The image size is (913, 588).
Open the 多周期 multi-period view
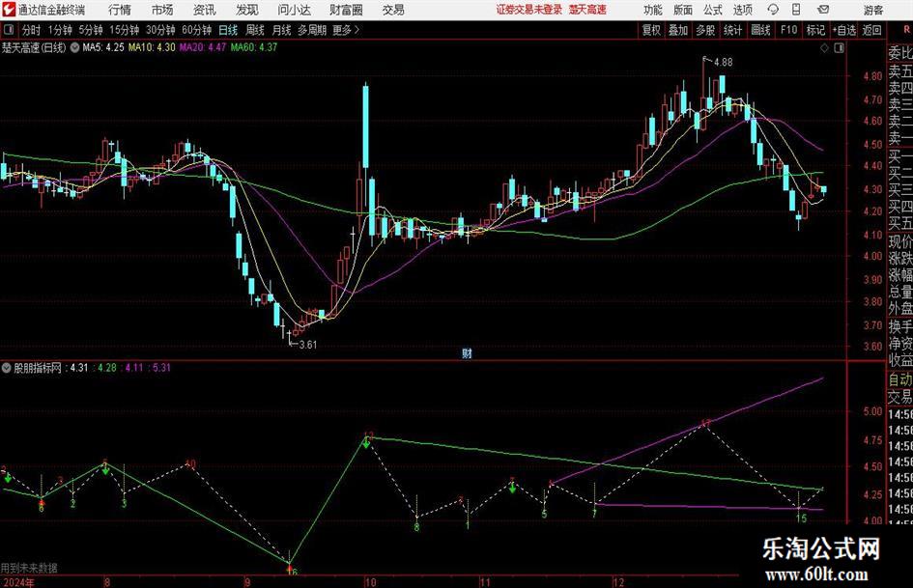click(x=311, y=30)
